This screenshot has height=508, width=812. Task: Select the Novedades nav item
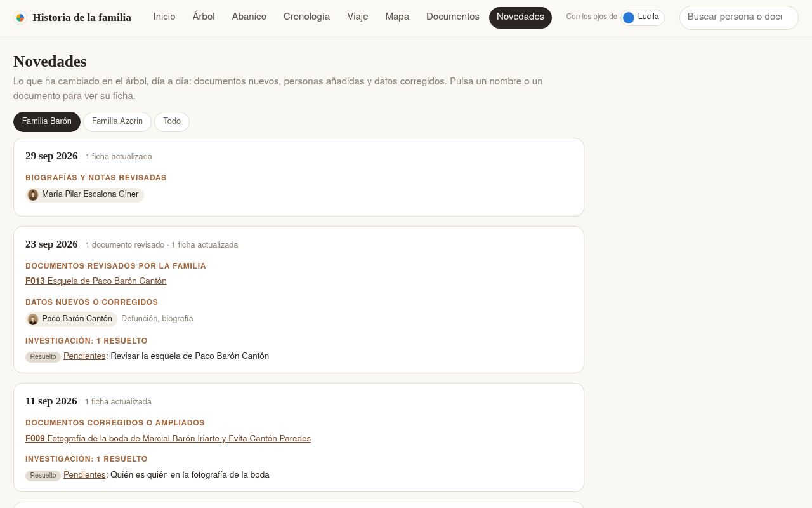(520, 17)
